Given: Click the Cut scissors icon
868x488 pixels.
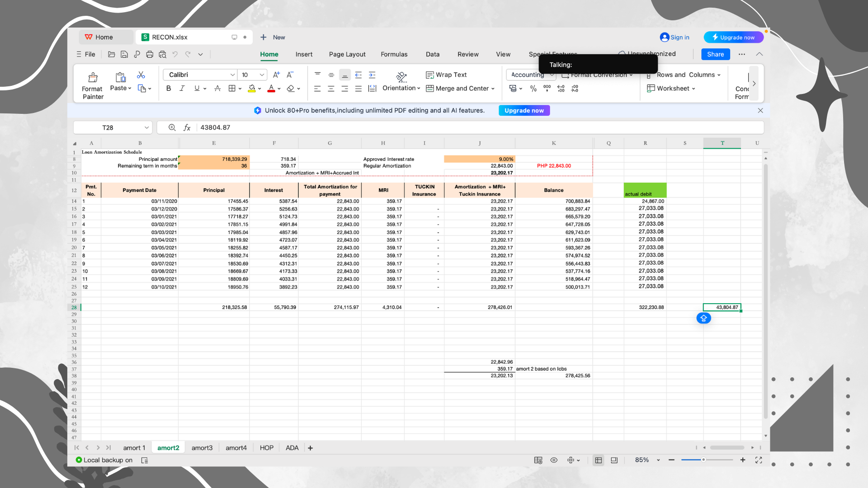Looking at the screenshot, I should click(141, 75).
